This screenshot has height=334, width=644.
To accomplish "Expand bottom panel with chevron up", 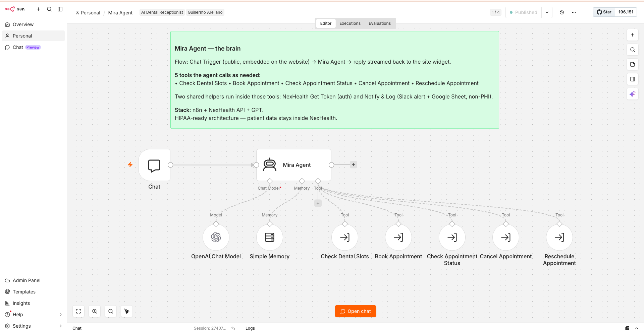I will coord(637,328).
